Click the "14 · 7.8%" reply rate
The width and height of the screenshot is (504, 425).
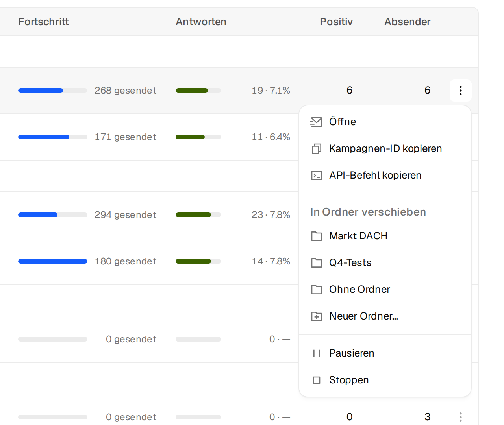(271, 261)
